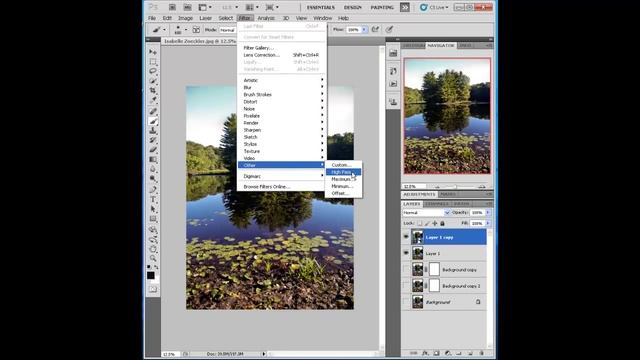The width and height of the screenshot is (640, 360).
Task: Select the History Brush tool
Action: [x=153, y=140]
